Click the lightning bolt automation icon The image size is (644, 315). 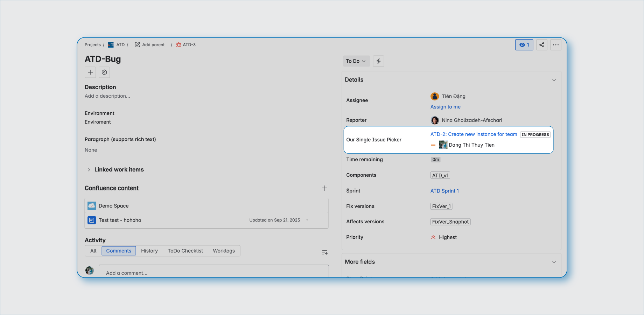[x=378, y=61]
